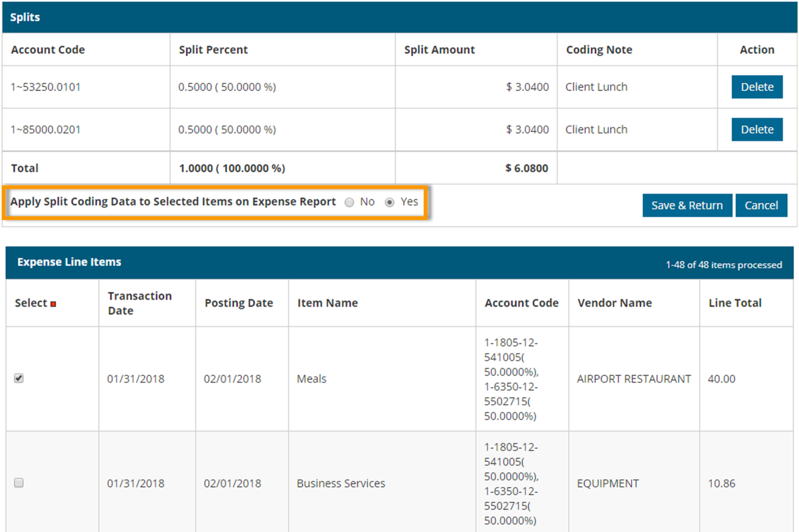Click the Coding Note field showing Client Lunch

(x=596, y=87)
